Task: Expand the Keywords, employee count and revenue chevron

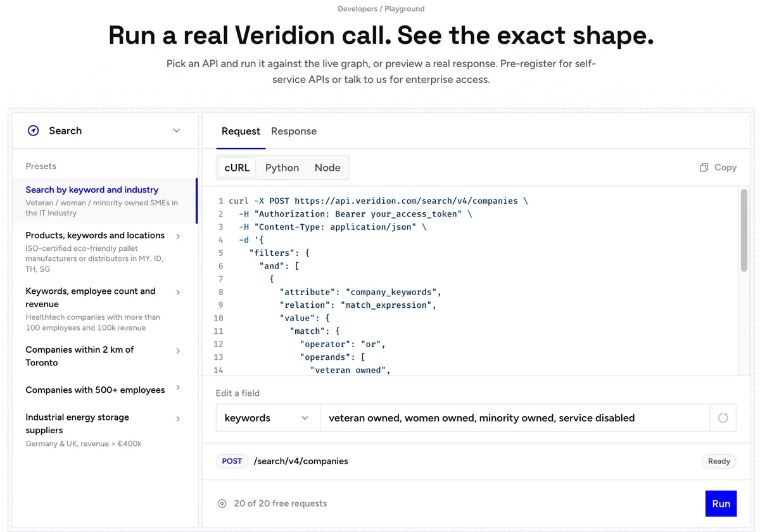Action: click(178, 292)
